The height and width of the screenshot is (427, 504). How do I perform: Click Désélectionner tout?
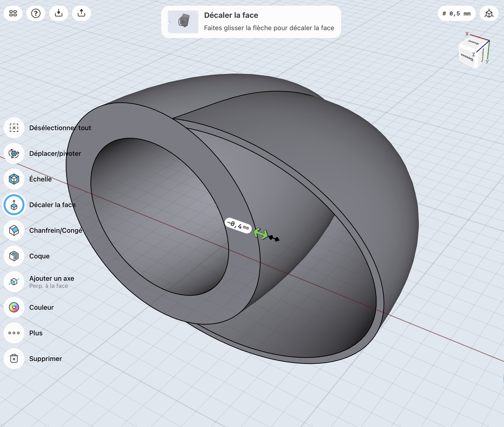click(14, 128)
